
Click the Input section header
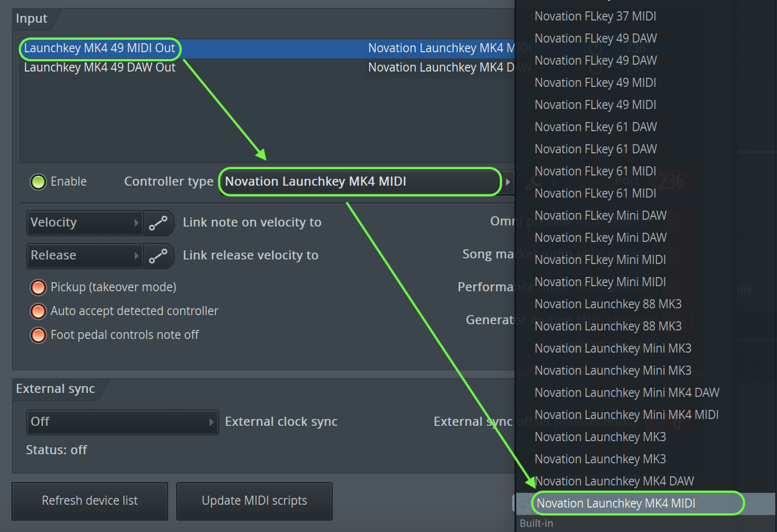(31, 19)
